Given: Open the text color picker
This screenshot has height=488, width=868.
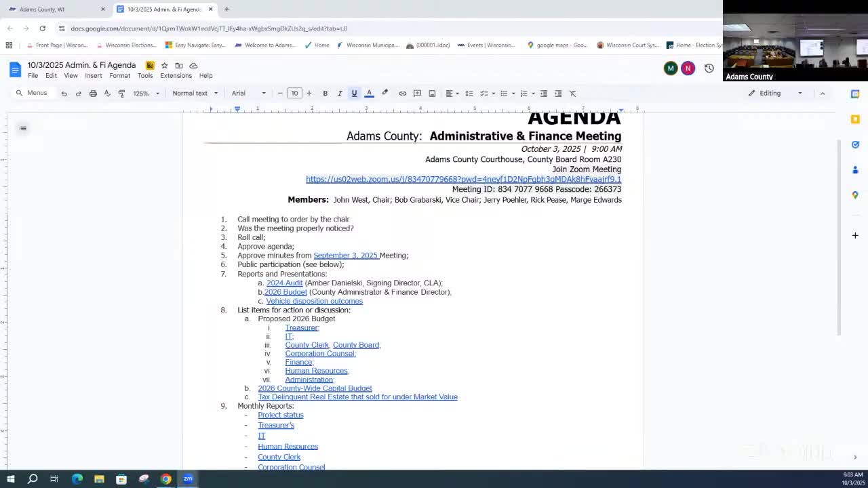Looking at the screenshot, I should 369,94.
